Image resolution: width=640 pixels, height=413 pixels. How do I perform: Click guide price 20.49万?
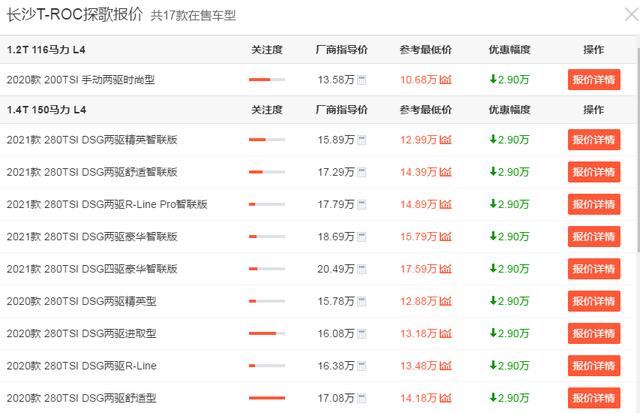click(336, 269)
